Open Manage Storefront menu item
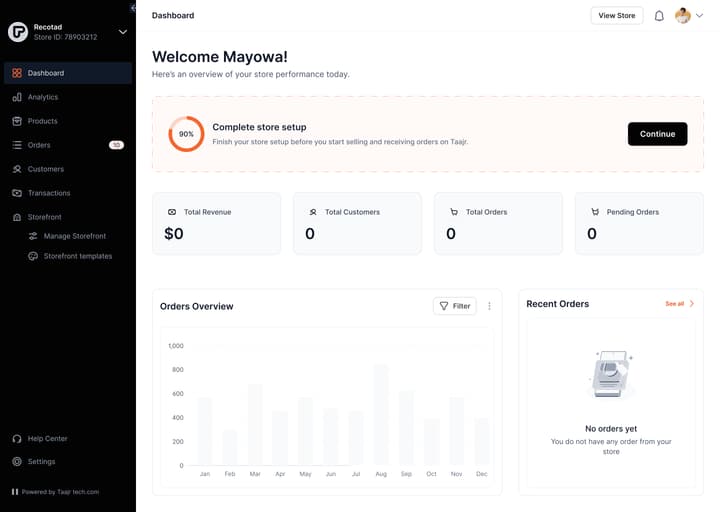 [75, 236]
